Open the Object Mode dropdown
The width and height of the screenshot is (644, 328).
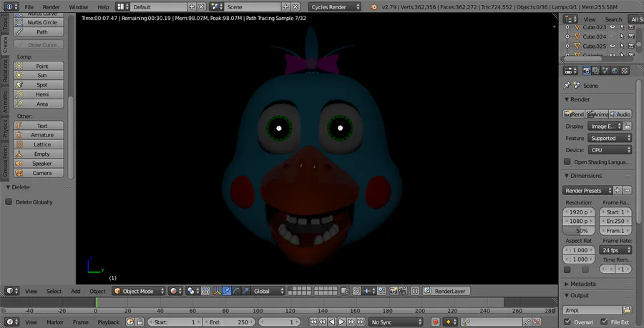pyautogui.click(x=138, y=292)
